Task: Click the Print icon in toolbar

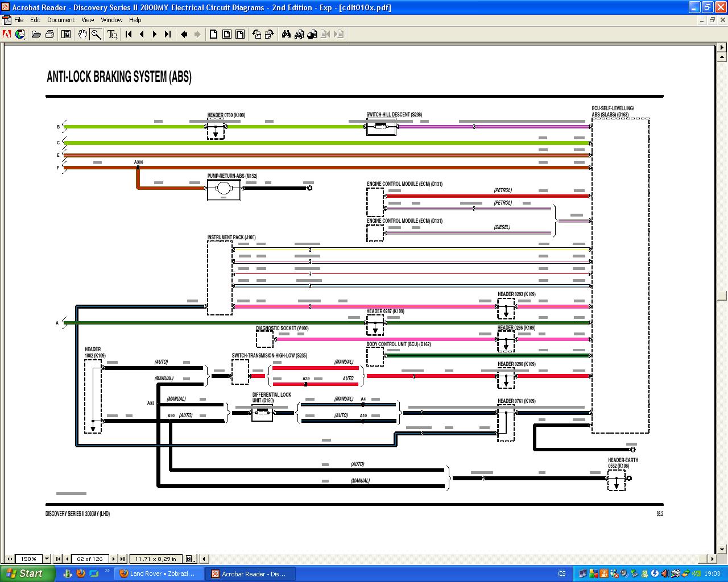Action: point(49,35)
